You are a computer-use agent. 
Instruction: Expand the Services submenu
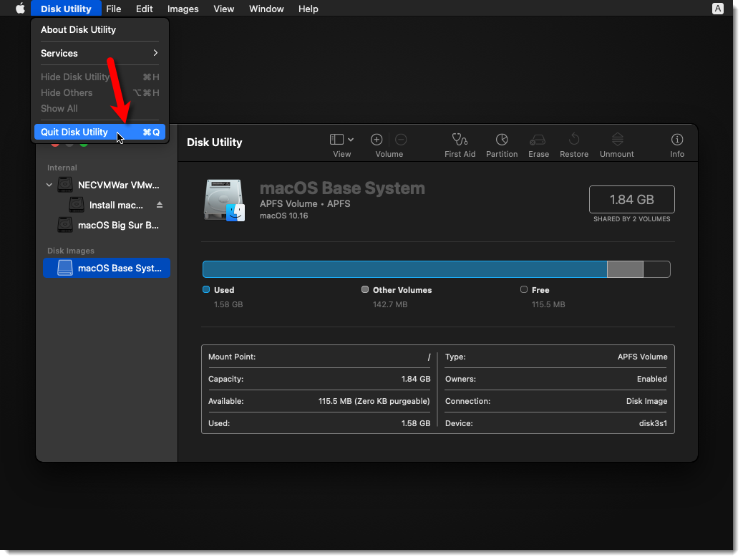pos(99,53)
